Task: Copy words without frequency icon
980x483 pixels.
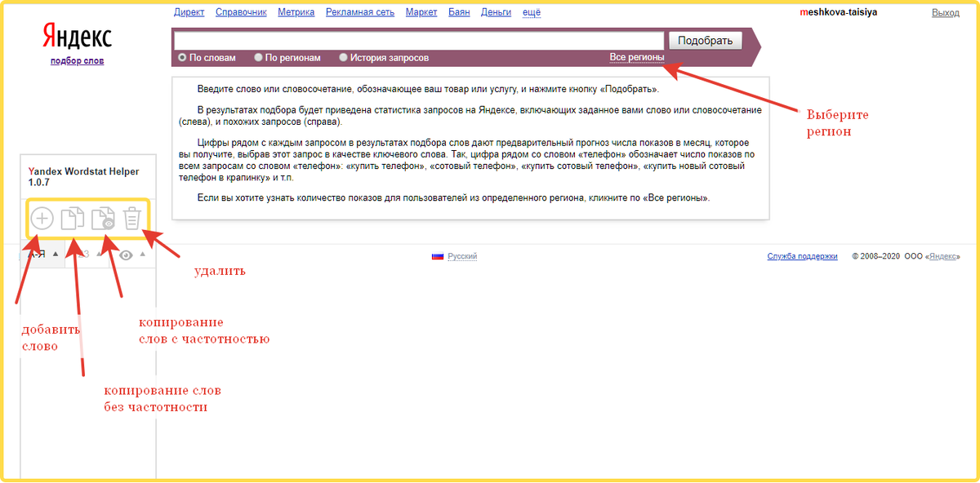Action: (x=73, y=219)
